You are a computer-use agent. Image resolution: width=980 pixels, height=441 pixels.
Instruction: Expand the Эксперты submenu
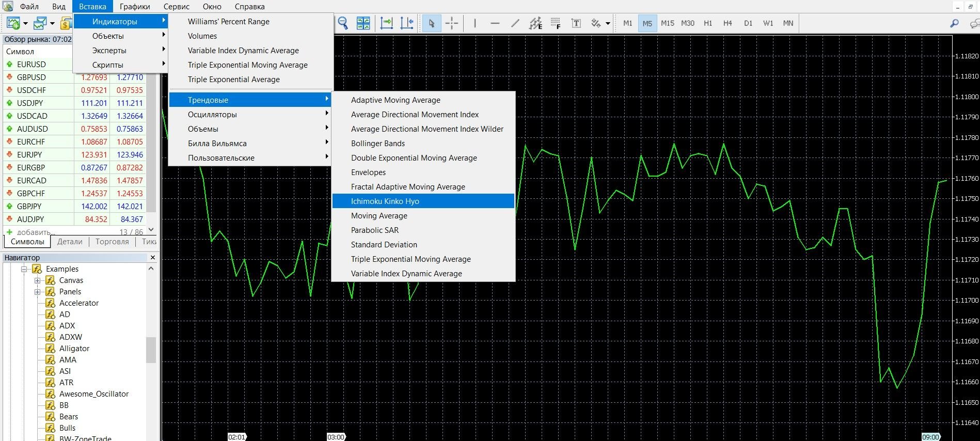pyautogui.click(x=121, y=51)
